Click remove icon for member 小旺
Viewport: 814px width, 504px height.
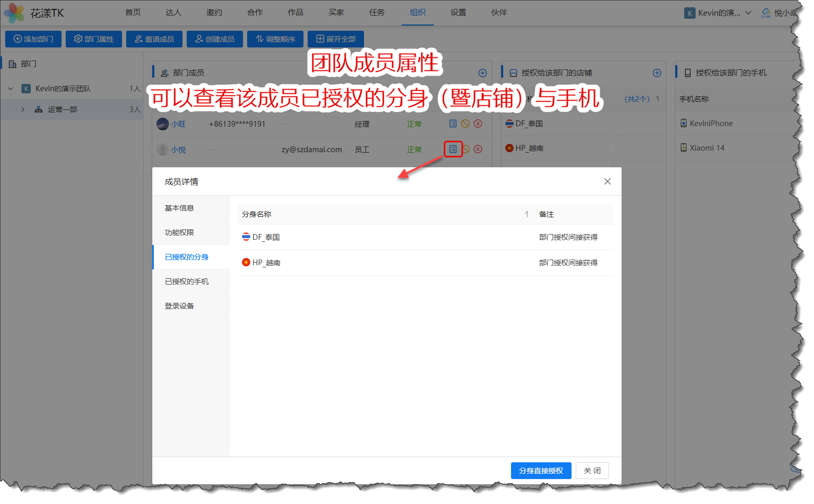(478, 124)
